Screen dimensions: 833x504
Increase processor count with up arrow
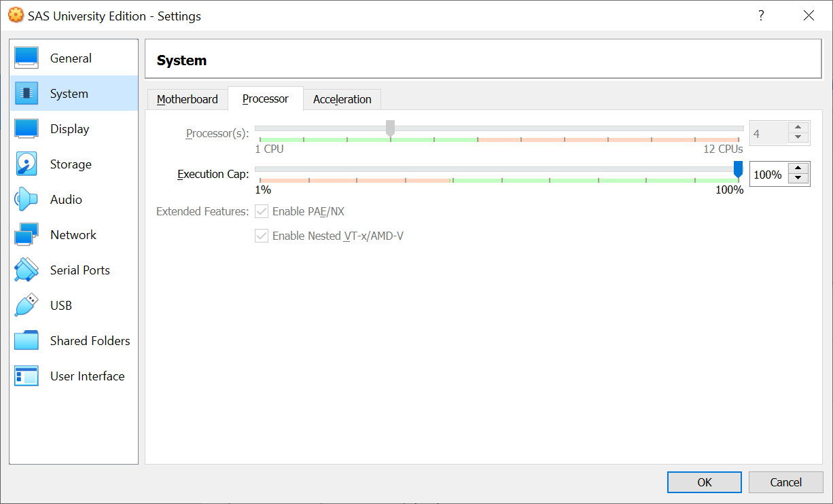click(x=798, y=128)
